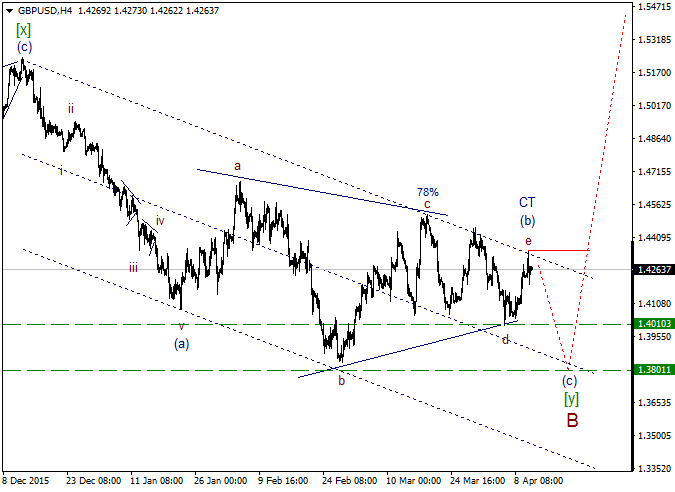This screenshot has height=492, width=675.
Task: Select the red horizontal line at wave e
Action: click(x=559, y=250)
